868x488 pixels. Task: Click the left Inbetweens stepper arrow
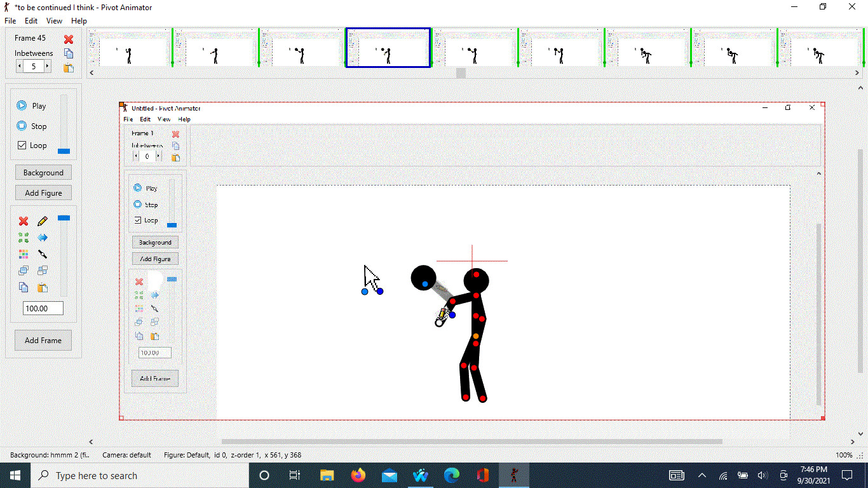pyautogui.click(x=18, y=65)
